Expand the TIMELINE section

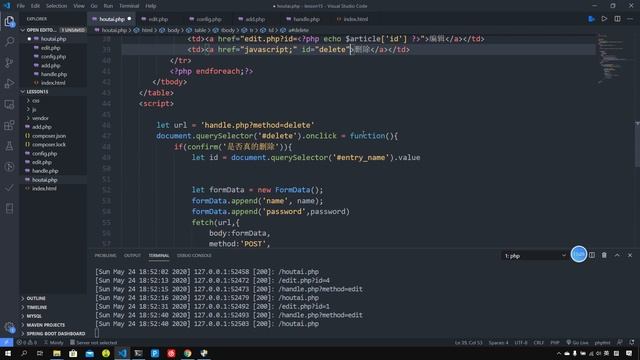coord(36,307)
